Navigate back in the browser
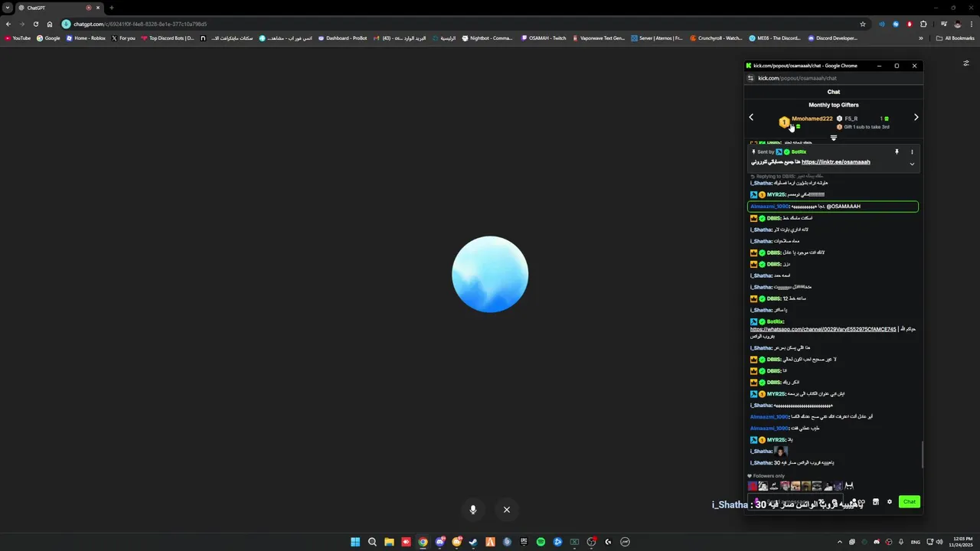The height and width of the screenshot is (551, 980). pos(8,24)
